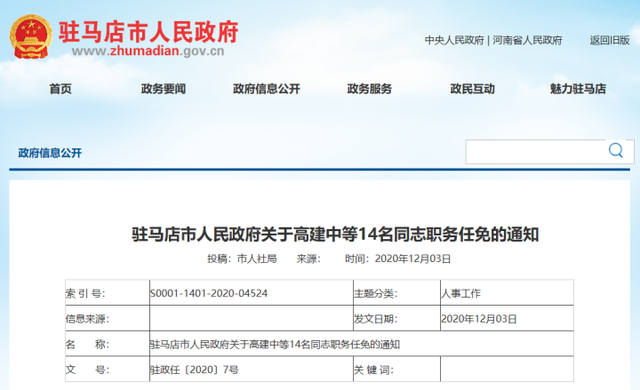640x390 pixels.
Task: Click the national emblem logo
Action: (31, 37)
